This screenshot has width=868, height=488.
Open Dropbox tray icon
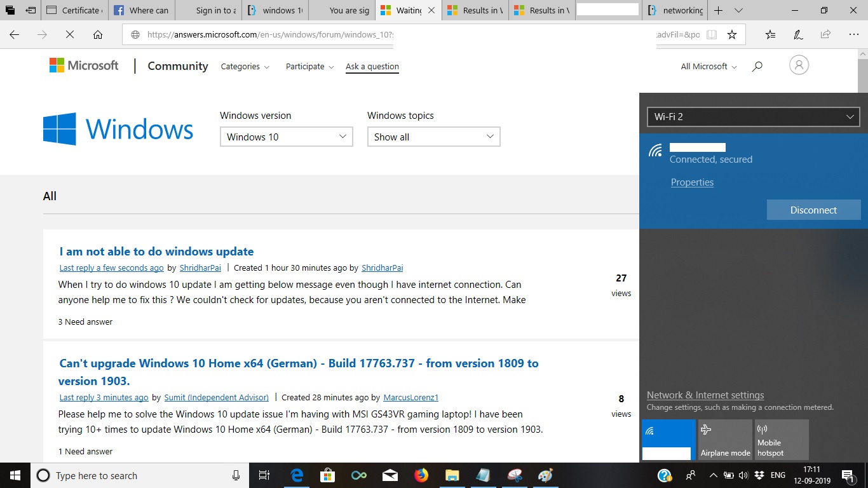point(759,475)
